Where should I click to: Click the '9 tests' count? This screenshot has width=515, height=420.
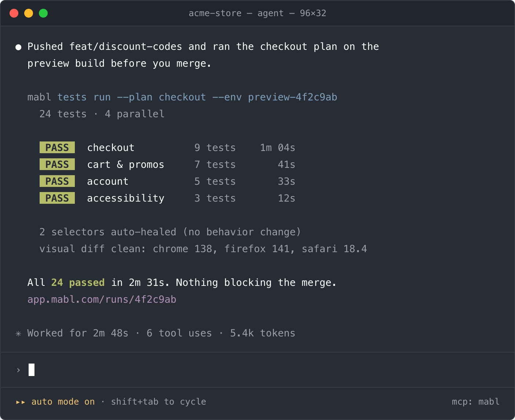[x=215, y=148]
